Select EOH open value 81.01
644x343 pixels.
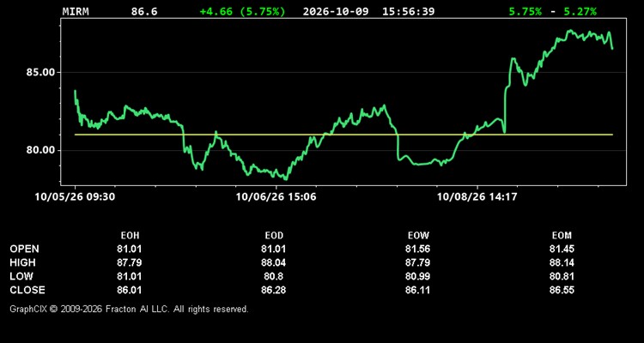pyautogui.click(x=130, y=249)
